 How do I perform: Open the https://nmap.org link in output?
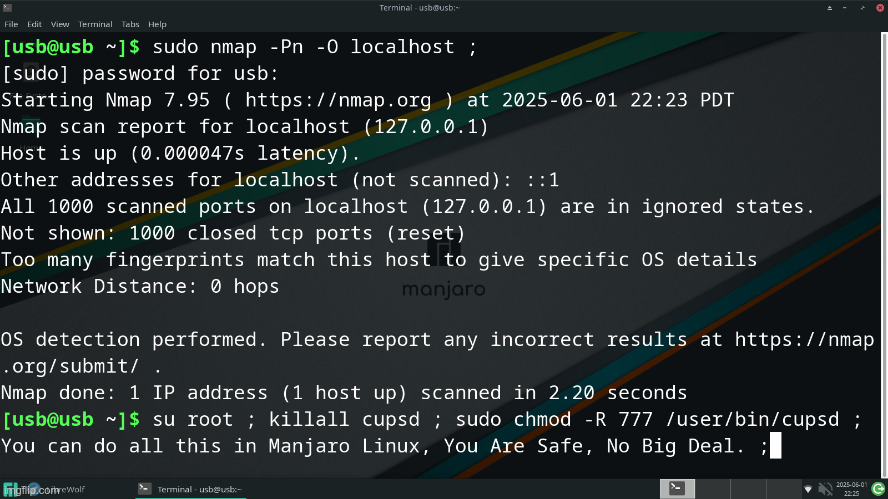(338, 100)
